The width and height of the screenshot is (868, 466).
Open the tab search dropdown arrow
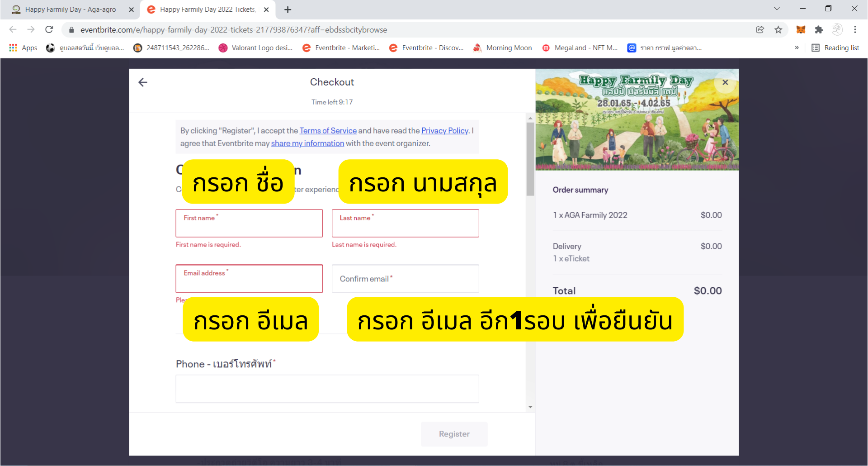click(x=777, y=9)
